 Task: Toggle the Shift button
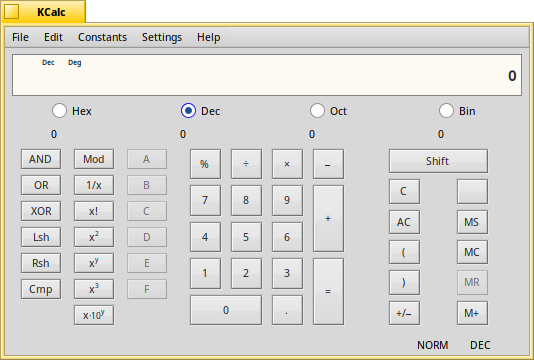point(438,161)
